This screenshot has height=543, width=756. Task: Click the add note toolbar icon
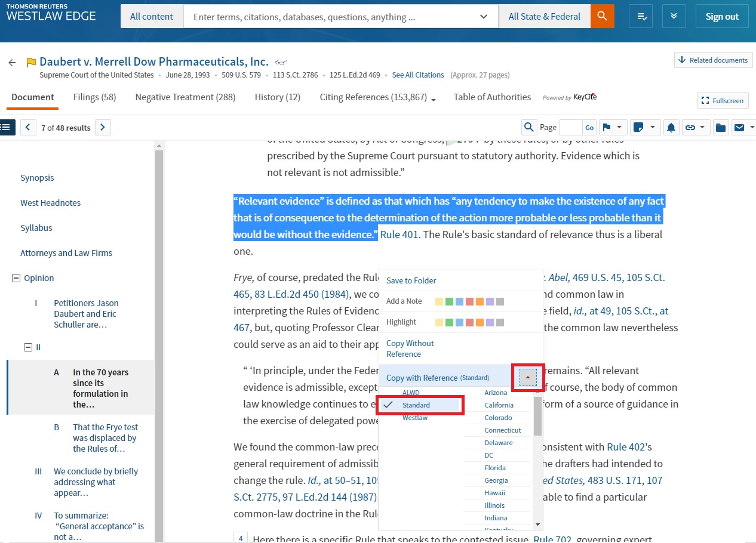coord(640,127)
